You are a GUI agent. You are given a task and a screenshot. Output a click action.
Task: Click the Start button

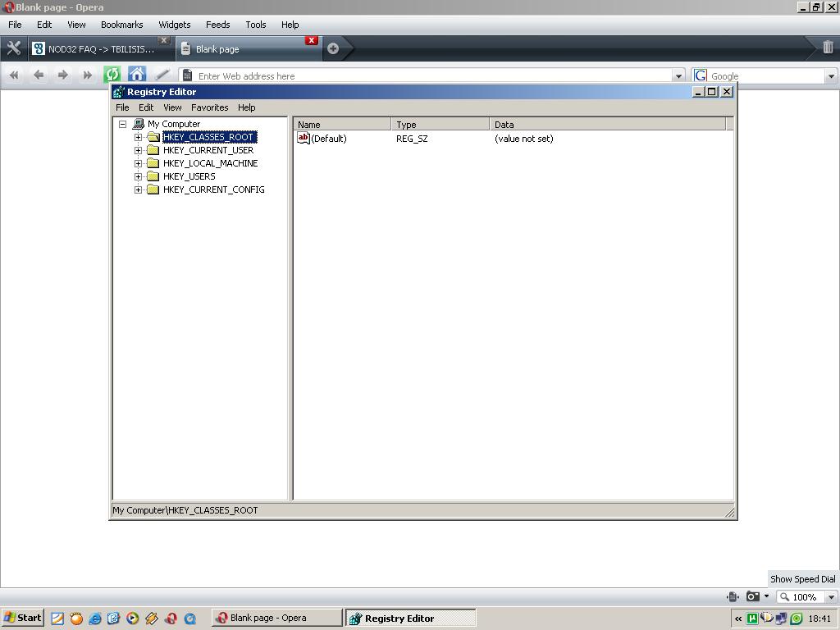click(22, 619)
